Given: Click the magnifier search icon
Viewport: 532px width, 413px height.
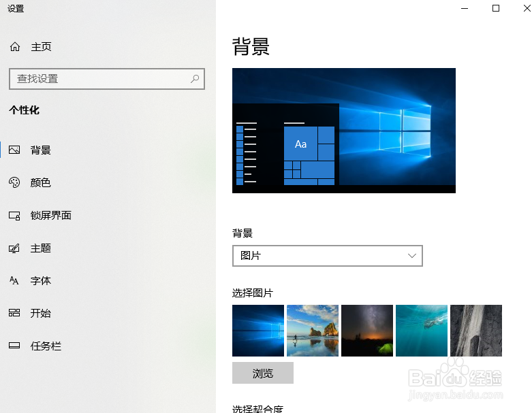Looking at the screenshot, I should coord(195,79).
